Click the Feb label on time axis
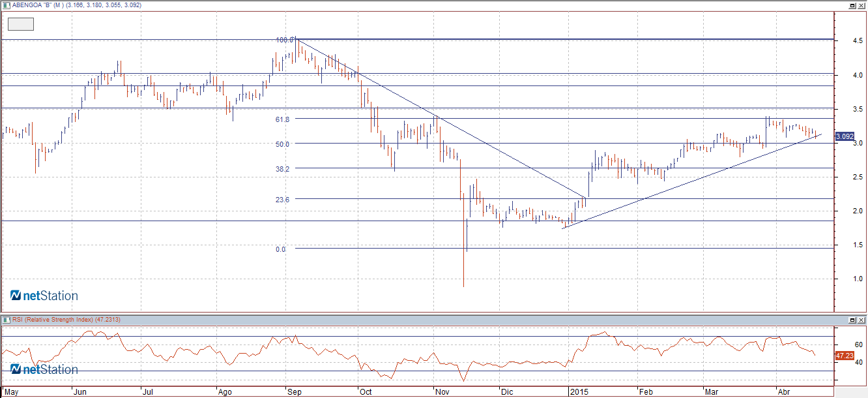 click(646, 392)
